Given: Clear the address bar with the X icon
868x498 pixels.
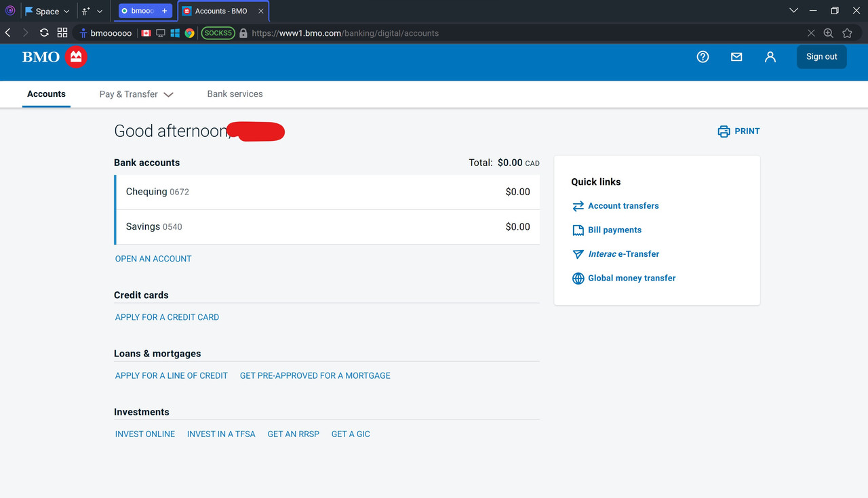Looking at the screenshot, I should click(x=811, y=33).
